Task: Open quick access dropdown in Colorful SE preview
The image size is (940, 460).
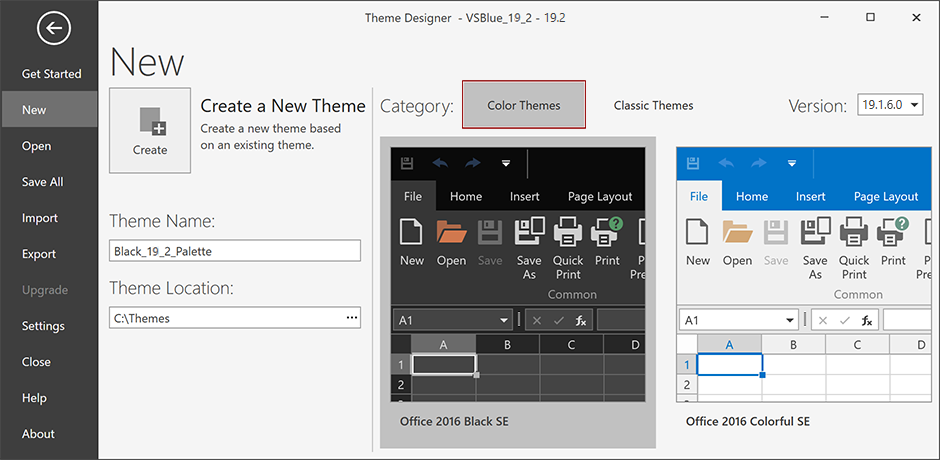Action: click(x=792, y=163)
